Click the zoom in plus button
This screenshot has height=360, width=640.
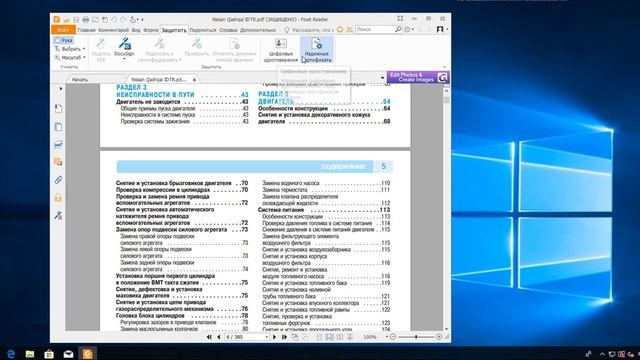coord(439,337)
